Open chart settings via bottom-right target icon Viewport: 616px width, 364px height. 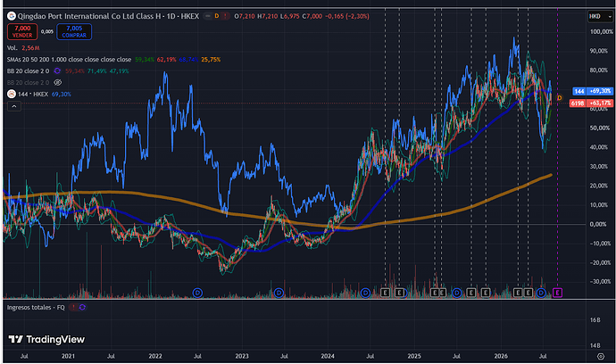pyautogui.click(x=601, y=357)
